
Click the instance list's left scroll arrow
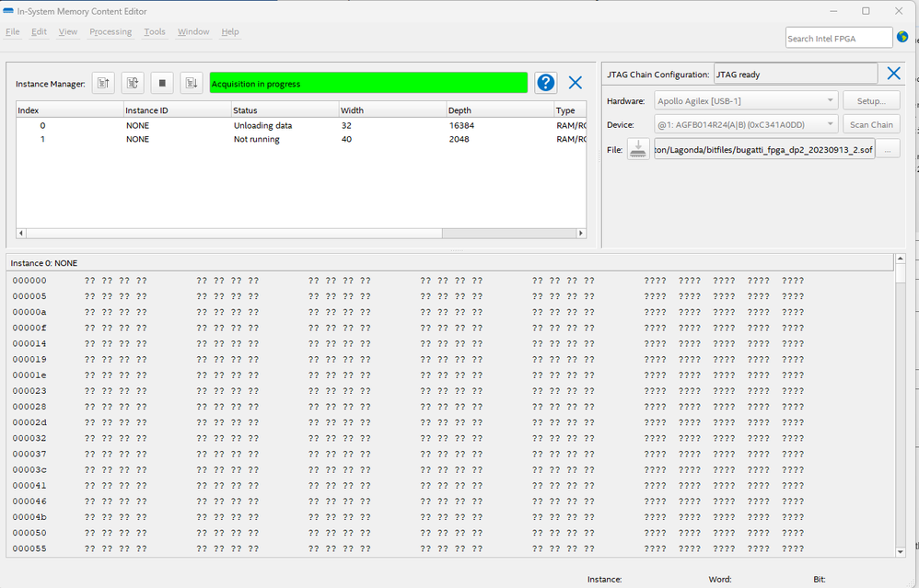click(21, 233)
